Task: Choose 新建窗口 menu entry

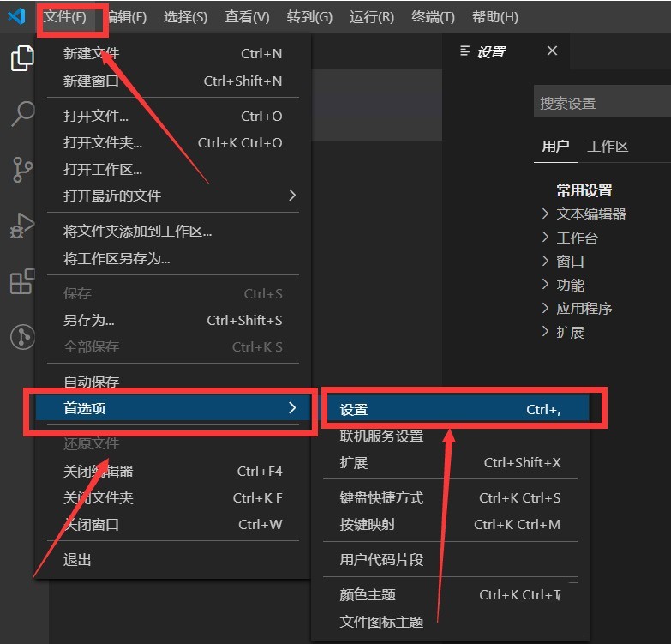Action: [173, 81]
